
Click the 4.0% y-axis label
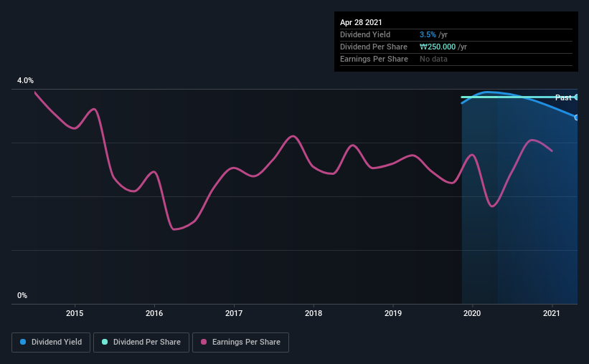click(25, 80)
